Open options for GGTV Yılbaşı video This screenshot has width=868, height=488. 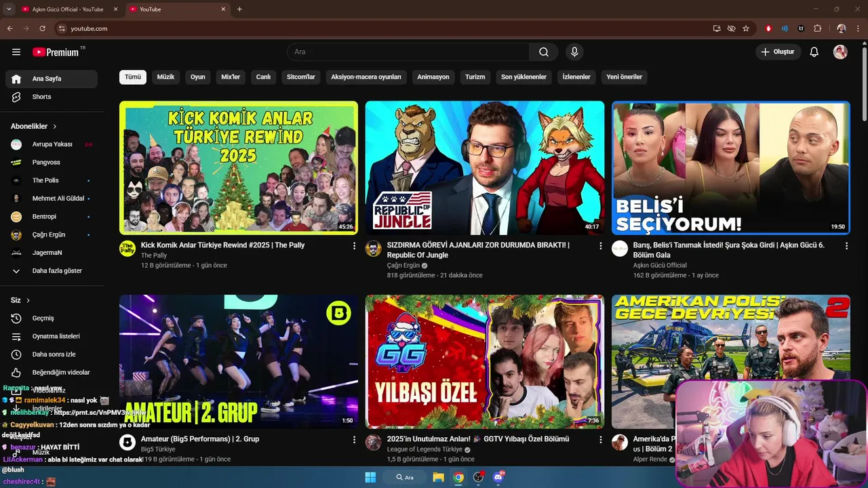point(600,440)
